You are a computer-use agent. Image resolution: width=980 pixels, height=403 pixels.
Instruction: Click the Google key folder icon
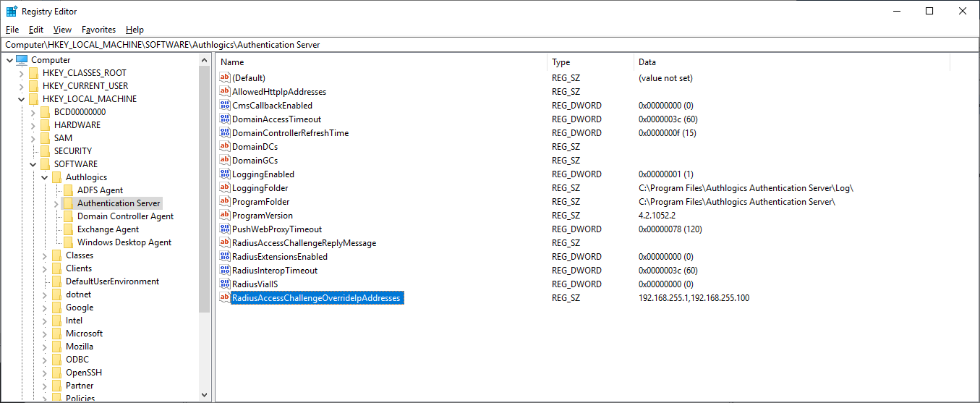point(57,307)
